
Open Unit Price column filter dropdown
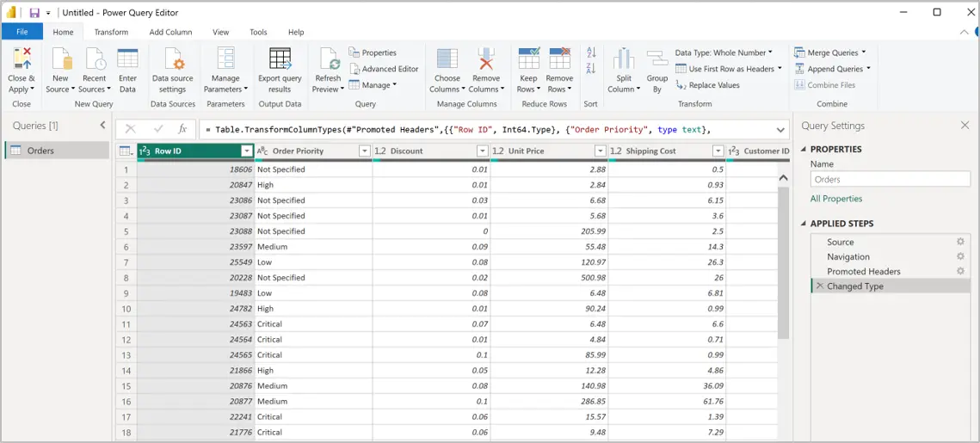[600, 151]
